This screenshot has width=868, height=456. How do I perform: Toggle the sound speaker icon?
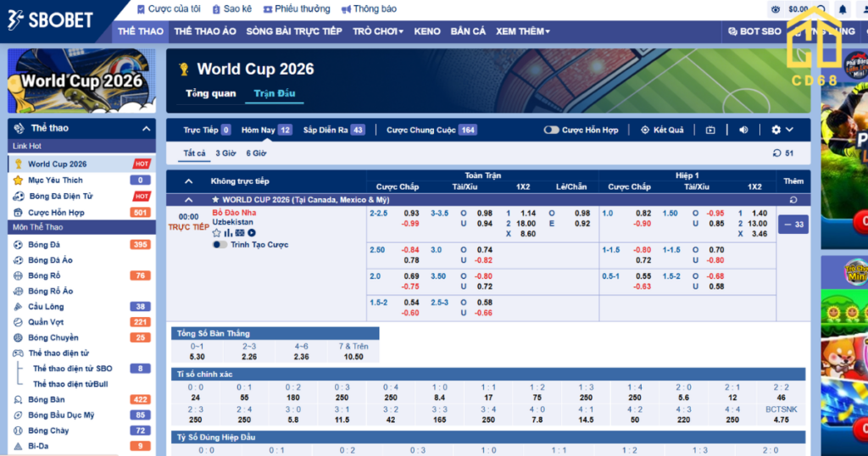pos(743,130)
